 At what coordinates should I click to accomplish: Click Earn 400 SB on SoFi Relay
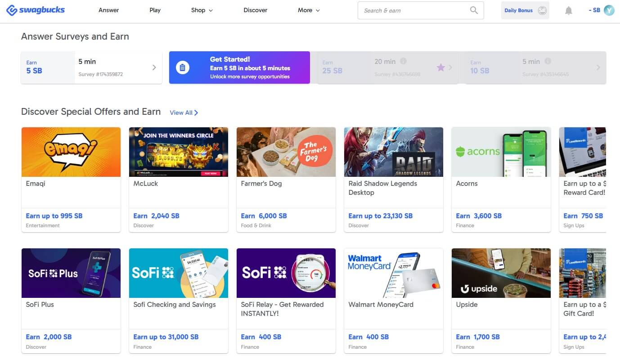(261, 337)
